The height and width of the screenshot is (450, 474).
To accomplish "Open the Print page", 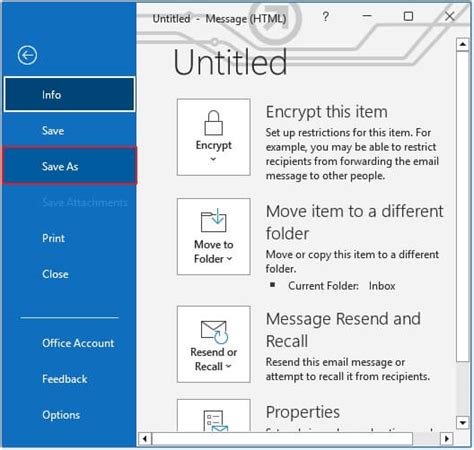I will 70,238.
